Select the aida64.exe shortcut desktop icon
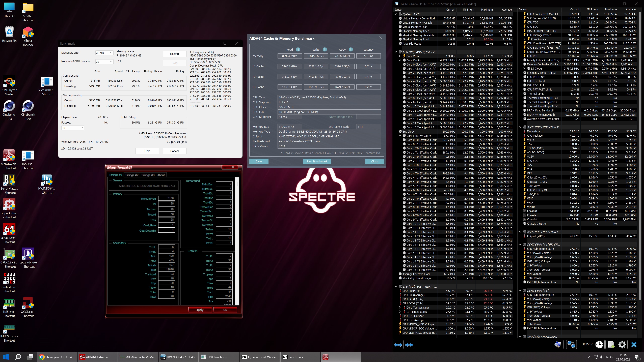644x362 pixels. point(9,233)
